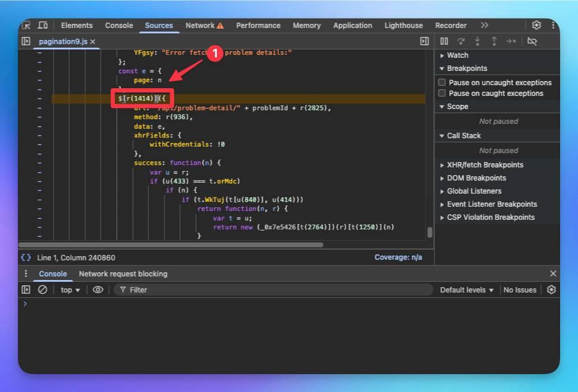Click the Coverage: n/a link
578x392 pixels.
399,257
